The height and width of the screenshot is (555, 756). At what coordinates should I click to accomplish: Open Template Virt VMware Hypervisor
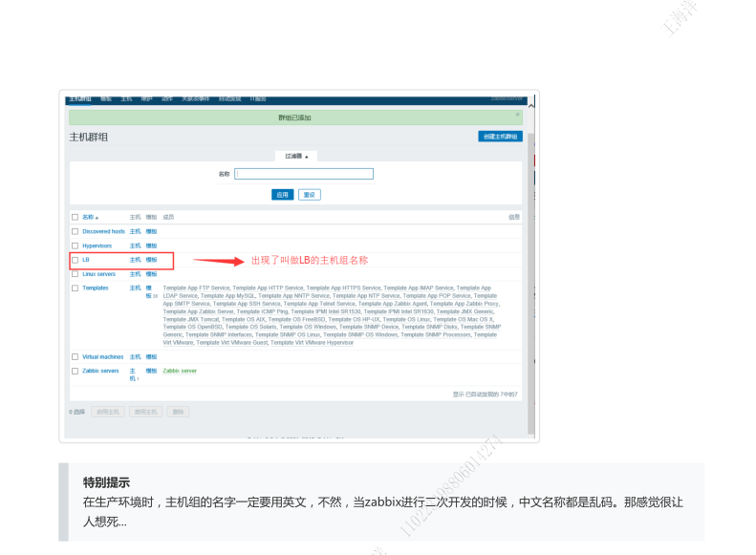tap(312, 343)
